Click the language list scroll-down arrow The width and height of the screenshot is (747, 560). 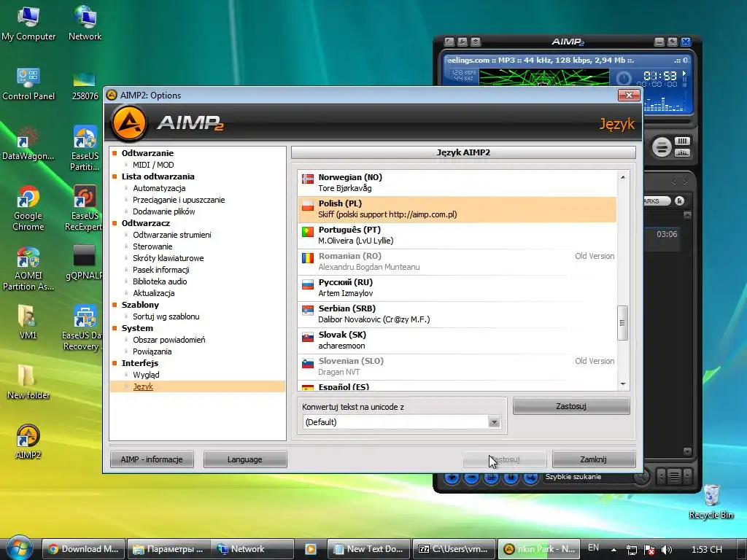coord(623,384)
